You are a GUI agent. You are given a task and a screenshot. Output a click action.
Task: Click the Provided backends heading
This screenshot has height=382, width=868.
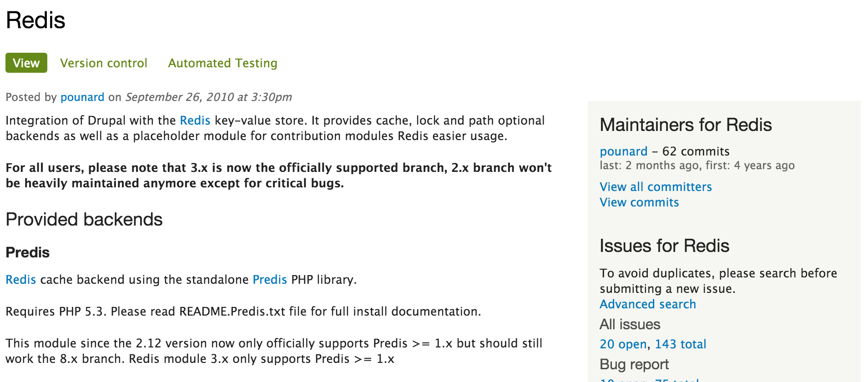(x=84, y=220)
